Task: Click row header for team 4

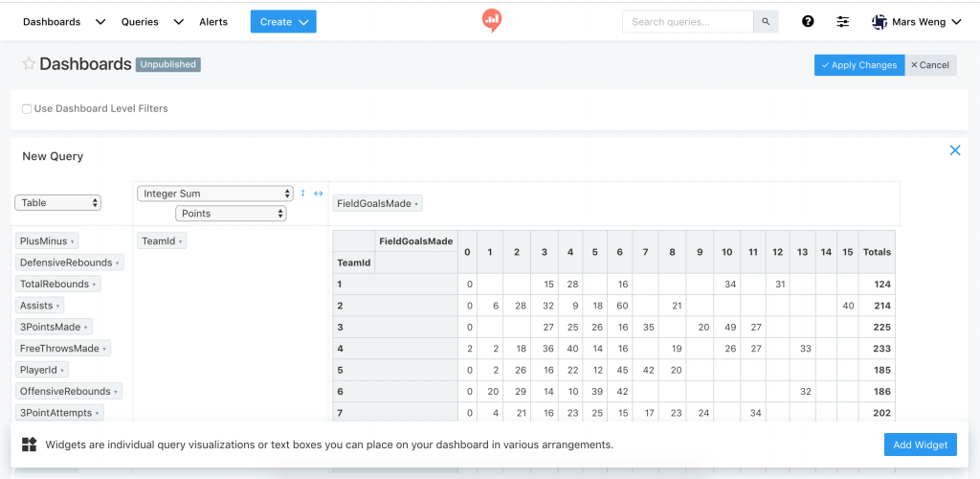Action: (x=395, y=349)
